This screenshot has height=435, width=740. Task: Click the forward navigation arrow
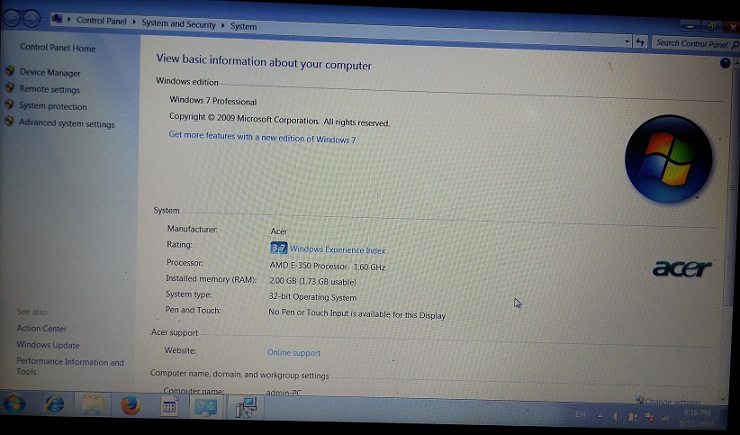(32, 19)
